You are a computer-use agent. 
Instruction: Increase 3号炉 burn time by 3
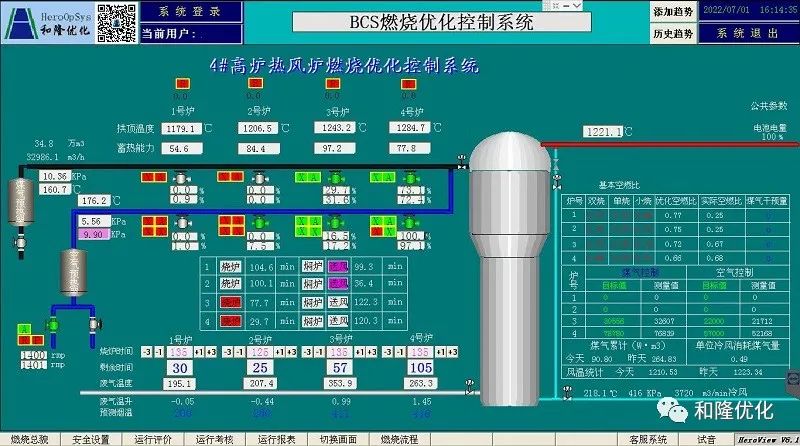[371, 352]
